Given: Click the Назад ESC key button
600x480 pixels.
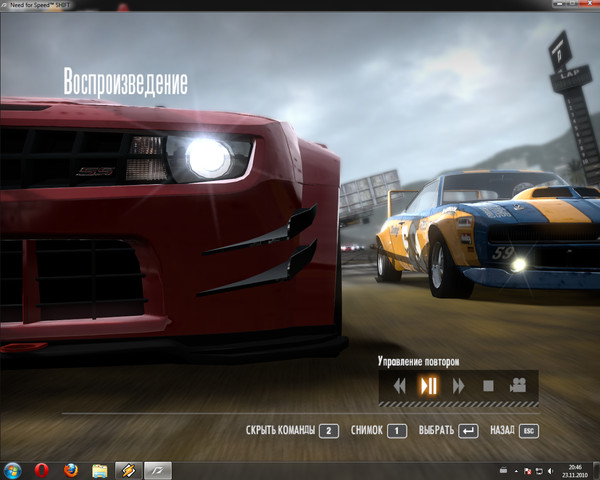Looking at the screenshot, I should tap(529, 431).
